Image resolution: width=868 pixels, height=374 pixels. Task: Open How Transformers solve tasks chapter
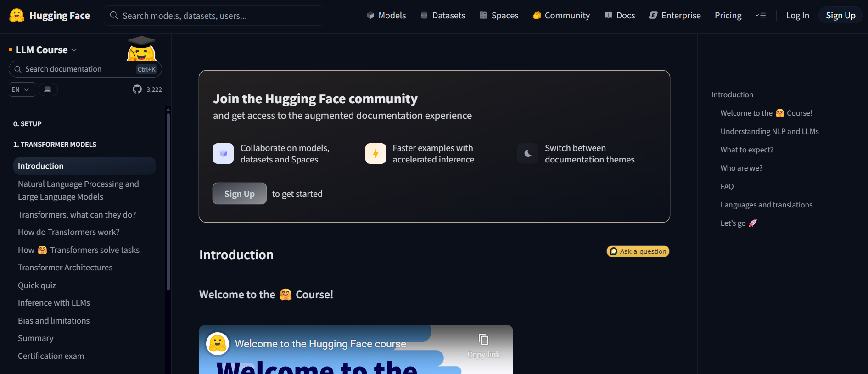[x=78, y=250]
